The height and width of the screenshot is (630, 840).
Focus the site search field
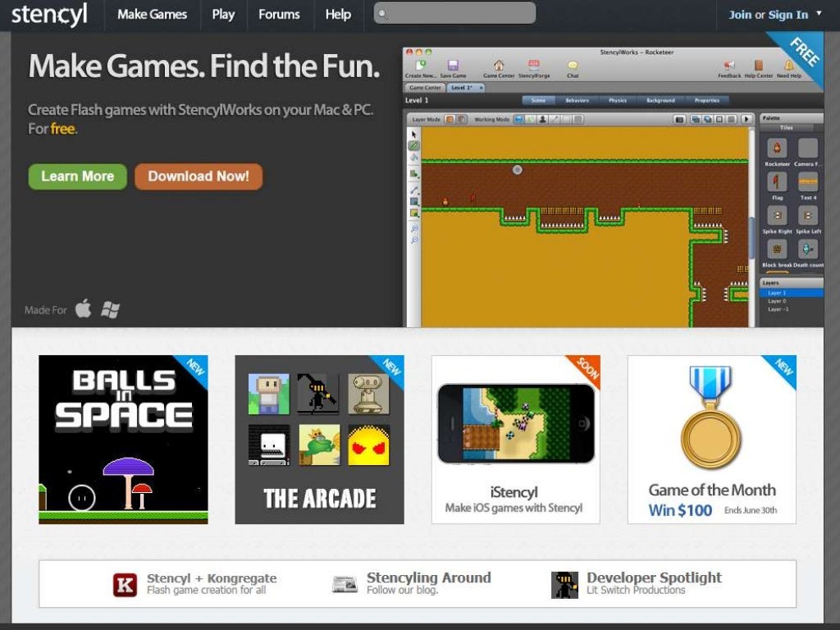[x=454, y=13]
